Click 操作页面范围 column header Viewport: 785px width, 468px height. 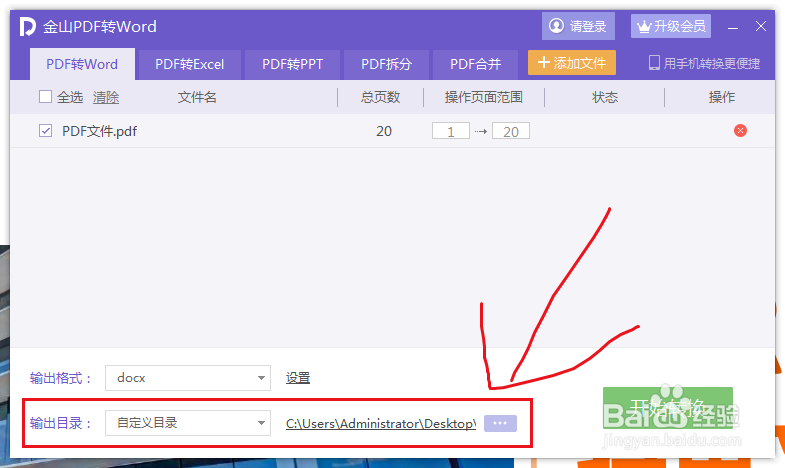pos(484,97)
